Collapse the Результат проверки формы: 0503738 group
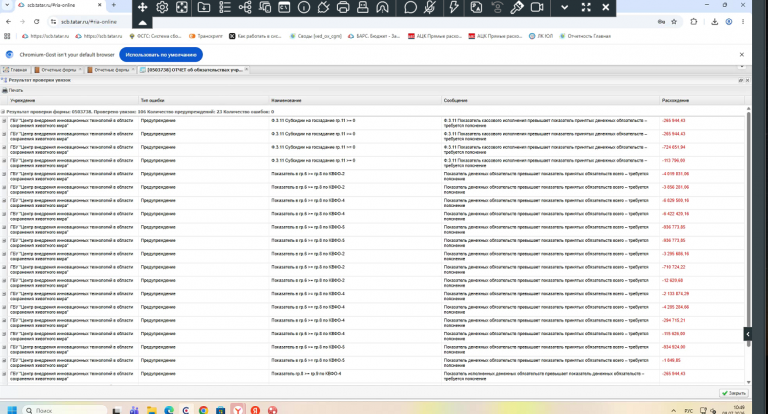 click(3, 112)
